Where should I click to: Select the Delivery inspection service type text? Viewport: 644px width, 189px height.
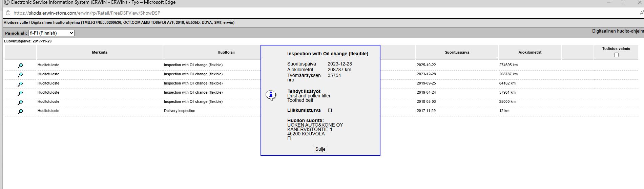tap(180, 111)
